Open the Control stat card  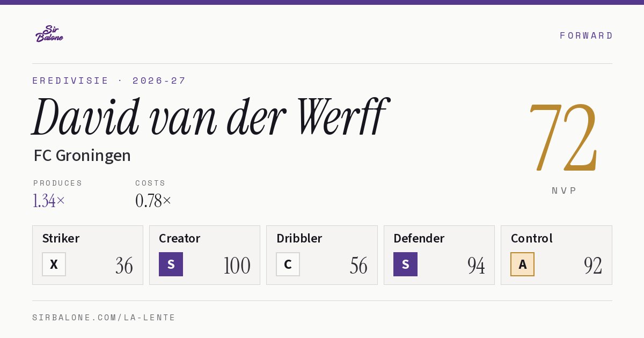pos(557,255)
